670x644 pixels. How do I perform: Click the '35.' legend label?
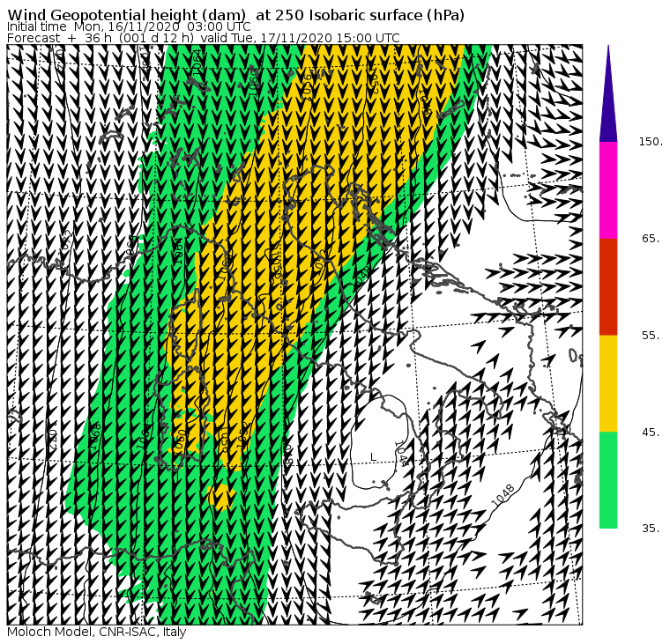(651, 529)
